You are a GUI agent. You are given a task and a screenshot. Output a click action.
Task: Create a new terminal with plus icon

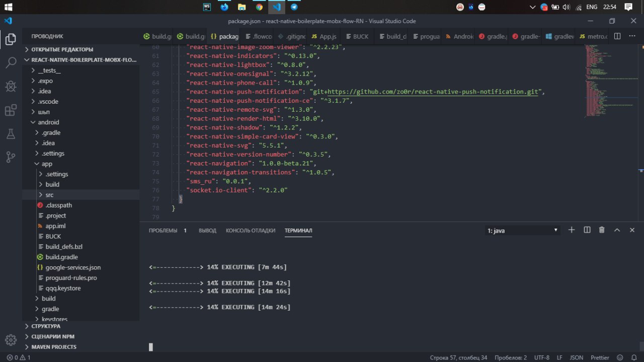572,230
